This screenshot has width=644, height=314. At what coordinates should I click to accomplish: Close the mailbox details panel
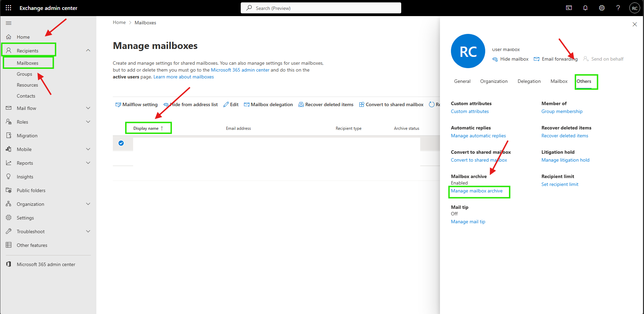click(x=635, y=24)
